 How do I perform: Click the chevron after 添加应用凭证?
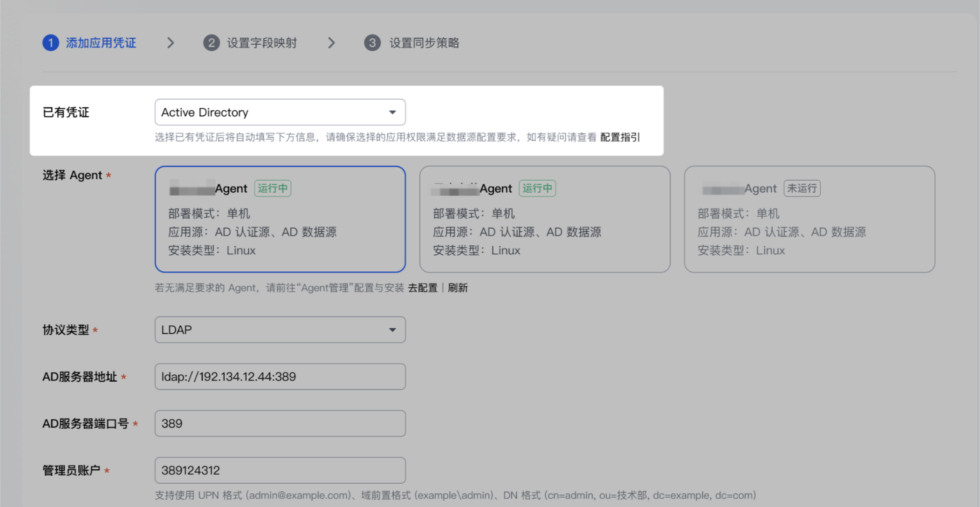click(x=171, y=43)
